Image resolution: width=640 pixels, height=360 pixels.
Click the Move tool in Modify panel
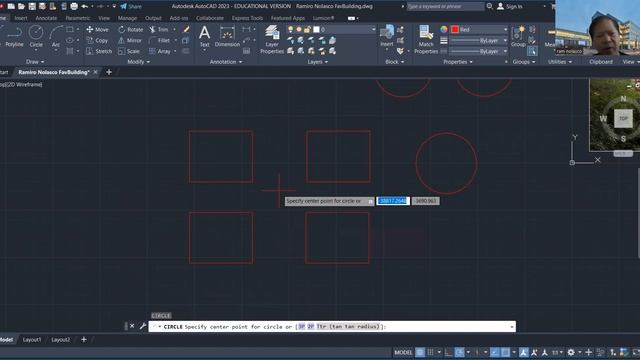98,29
